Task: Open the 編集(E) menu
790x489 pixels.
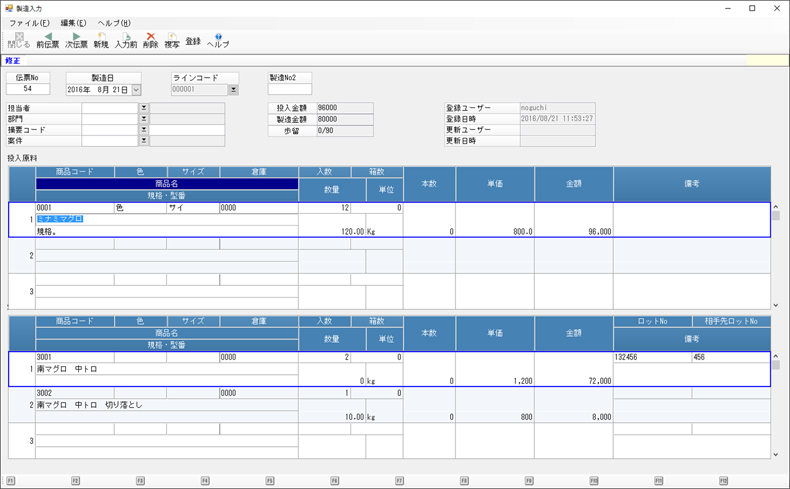Action: click(73, 23)
